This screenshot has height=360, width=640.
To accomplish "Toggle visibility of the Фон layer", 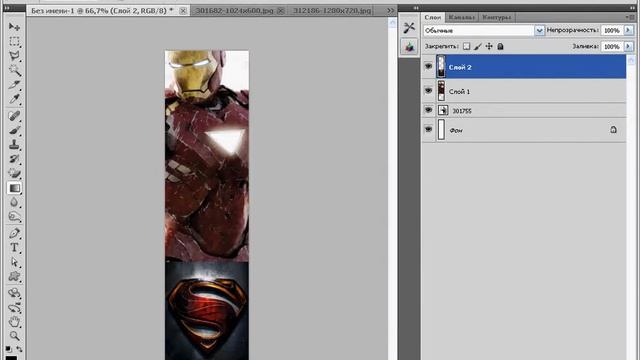I will click(x=428, y=129).
